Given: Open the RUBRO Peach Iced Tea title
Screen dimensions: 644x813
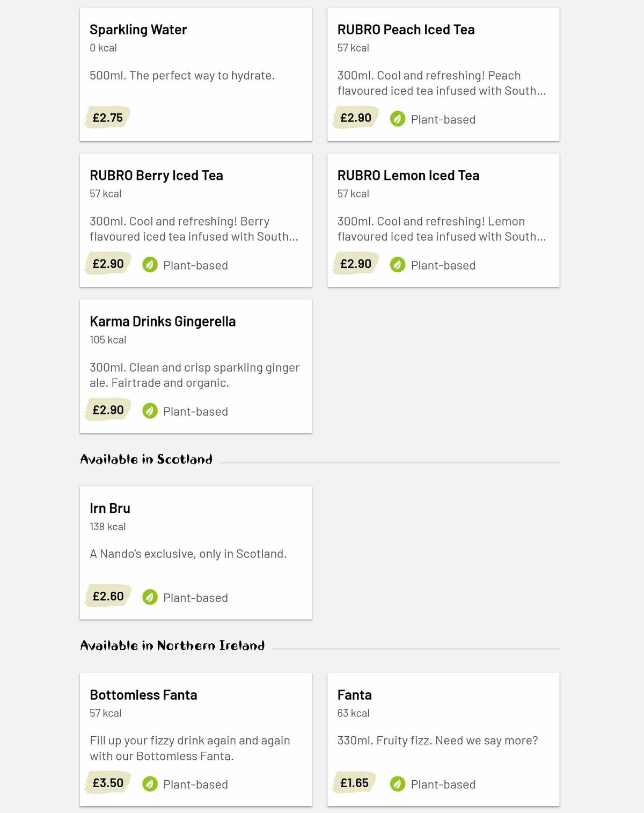Looking at the screenshot, I should tap(406, 30).
